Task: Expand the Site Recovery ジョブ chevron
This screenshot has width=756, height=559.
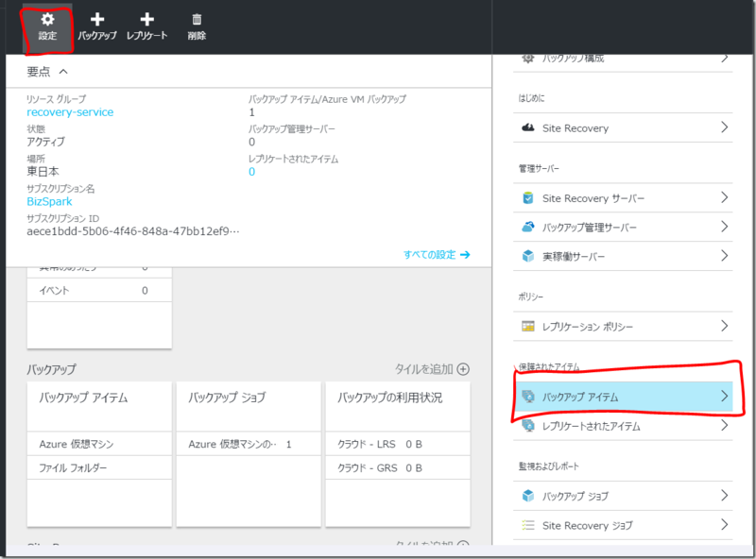Action: coord(724,524)
